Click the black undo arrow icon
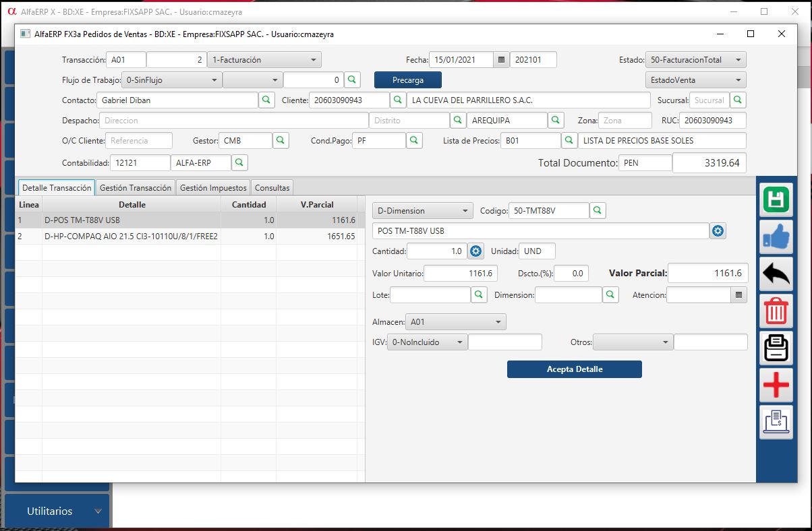This screenshot has height=531, width=812. coord(776,274)
